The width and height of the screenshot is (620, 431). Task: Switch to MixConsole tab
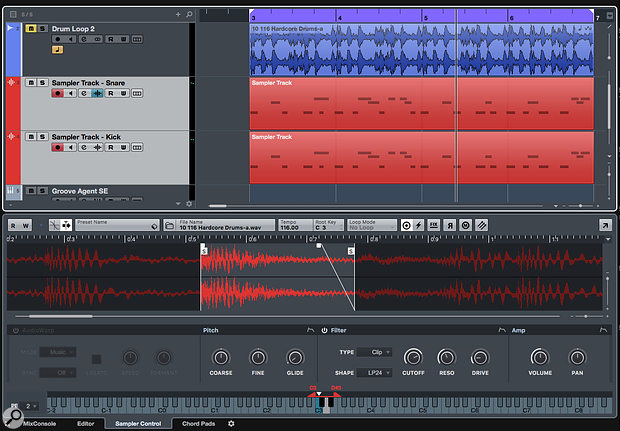(x=40, y=423)
